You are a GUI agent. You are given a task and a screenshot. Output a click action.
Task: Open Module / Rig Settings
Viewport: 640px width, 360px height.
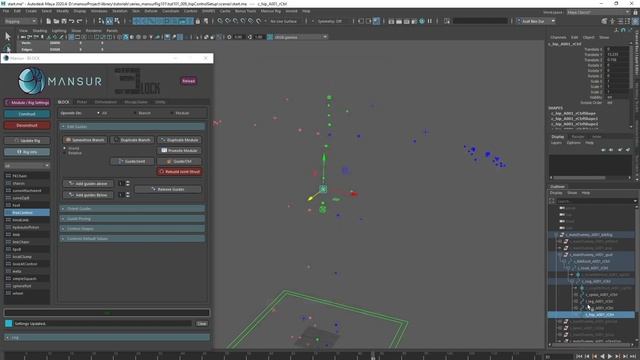pyautogui.click(x=27, y=102)
